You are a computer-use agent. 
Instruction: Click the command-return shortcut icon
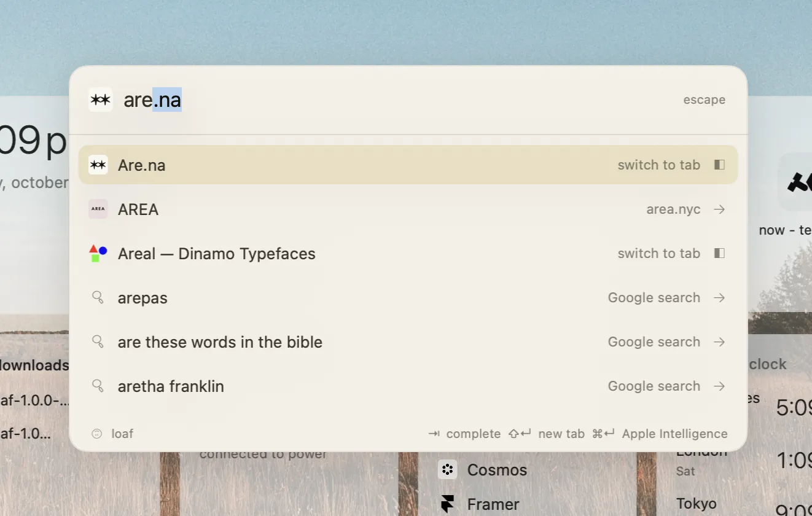[x=603, y=434]
